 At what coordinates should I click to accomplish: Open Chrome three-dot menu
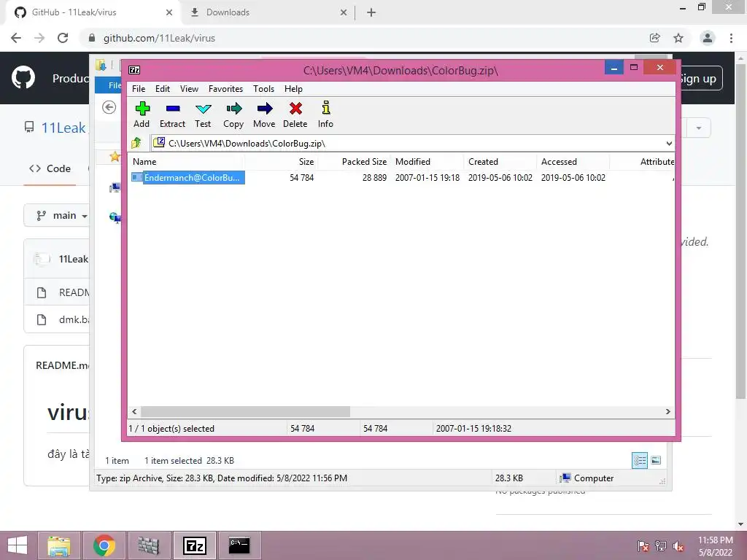[x=731, y=38]
